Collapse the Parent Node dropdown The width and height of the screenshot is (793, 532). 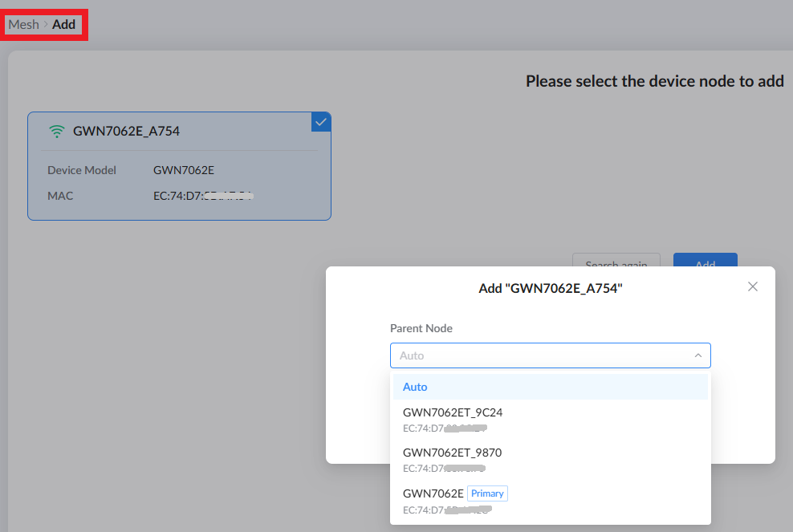coord(551,355)
